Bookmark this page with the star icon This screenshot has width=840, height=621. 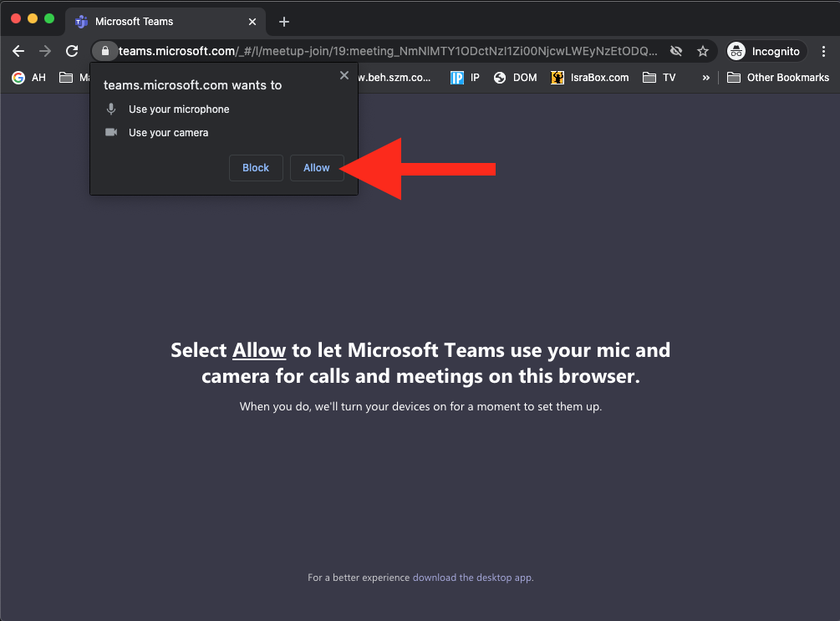[x=703, y=51]
